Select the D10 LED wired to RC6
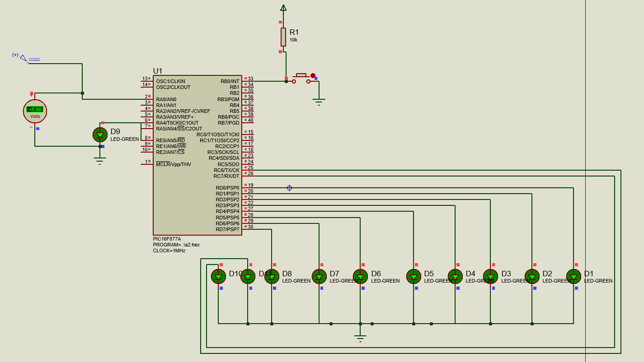Viewport: 644px width, 362px height. point(218,276)
